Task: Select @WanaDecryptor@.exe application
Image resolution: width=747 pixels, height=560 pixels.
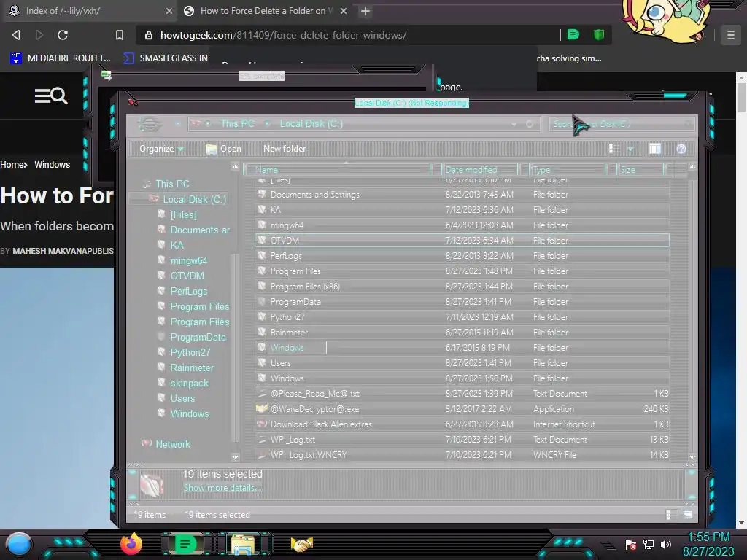Action: coord(462,408)
